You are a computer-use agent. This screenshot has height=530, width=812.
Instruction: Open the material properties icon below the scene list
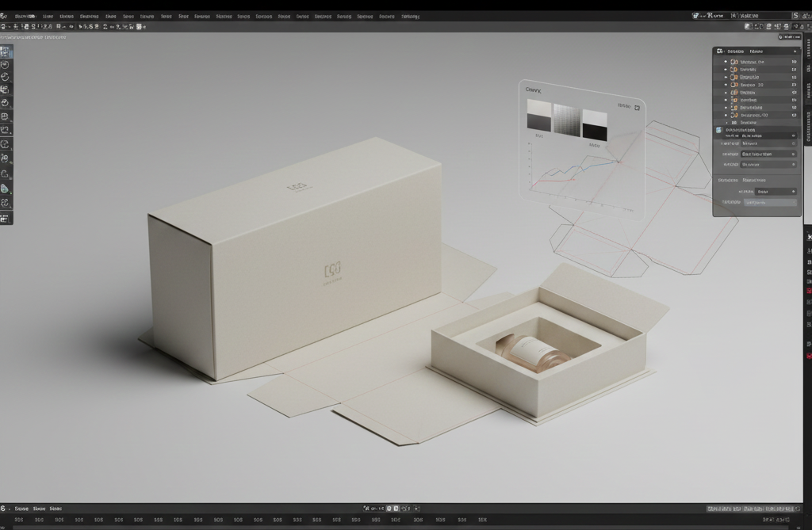click(x=718, y=129)
